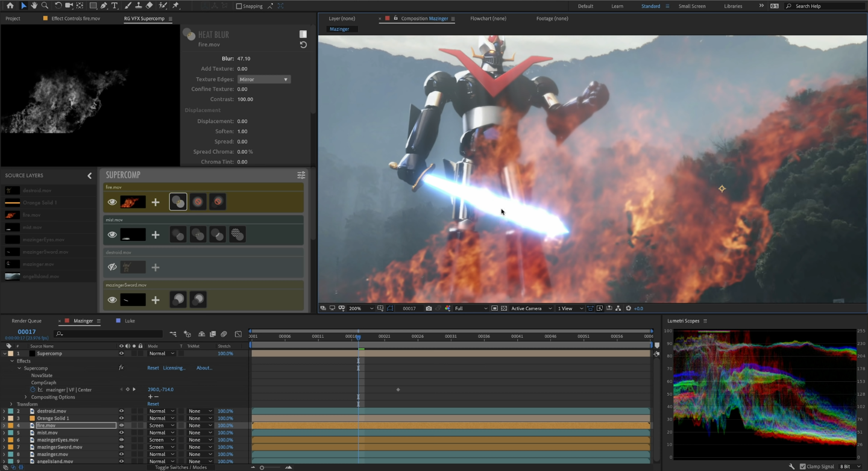
Task: Toggle stopwatch for mazinger VF Center
Action: 33,390
